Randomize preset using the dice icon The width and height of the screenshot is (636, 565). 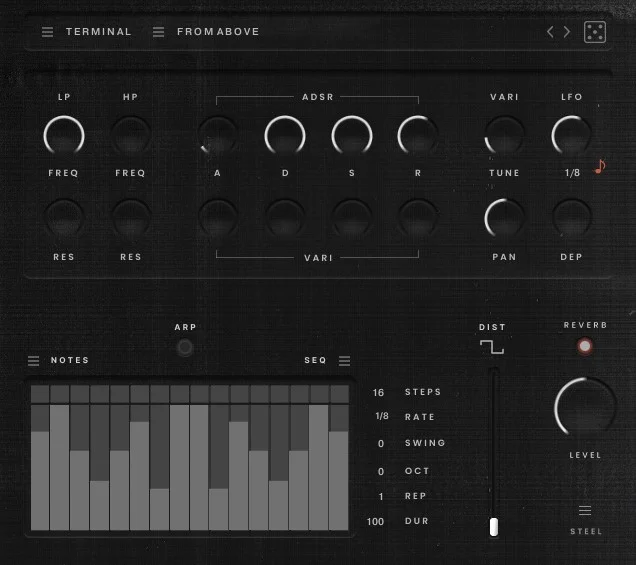(595, 32)
